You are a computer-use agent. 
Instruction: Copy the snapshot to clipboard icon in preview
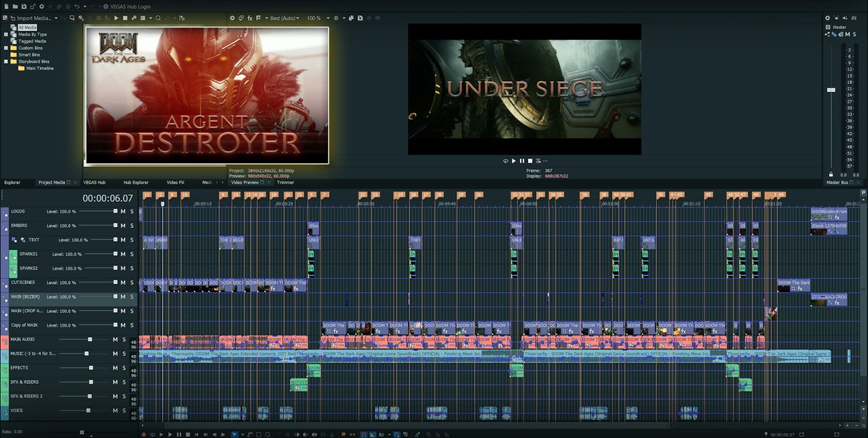[x=351, y=17]
